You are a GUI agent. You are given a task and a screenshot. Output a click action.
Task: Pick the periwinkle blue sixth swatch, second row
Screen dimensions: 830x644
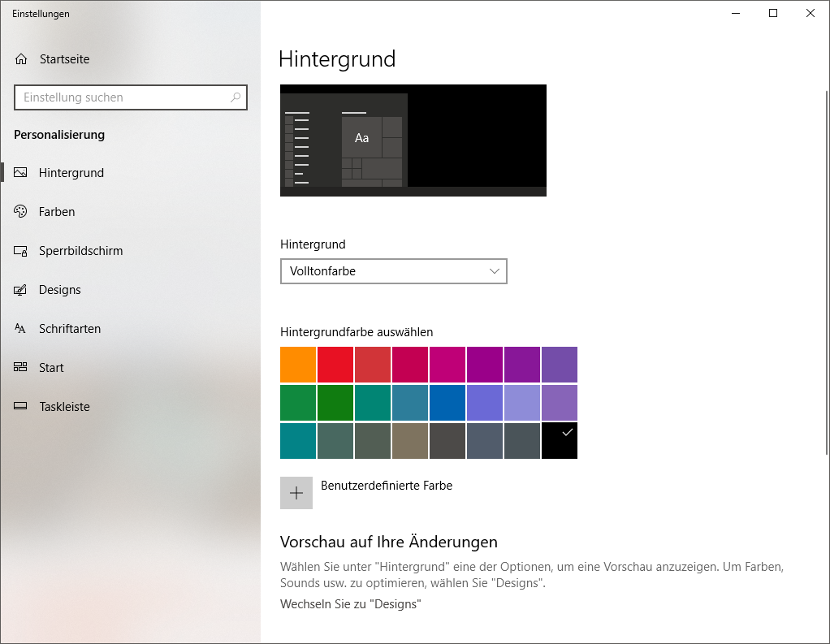485,403
